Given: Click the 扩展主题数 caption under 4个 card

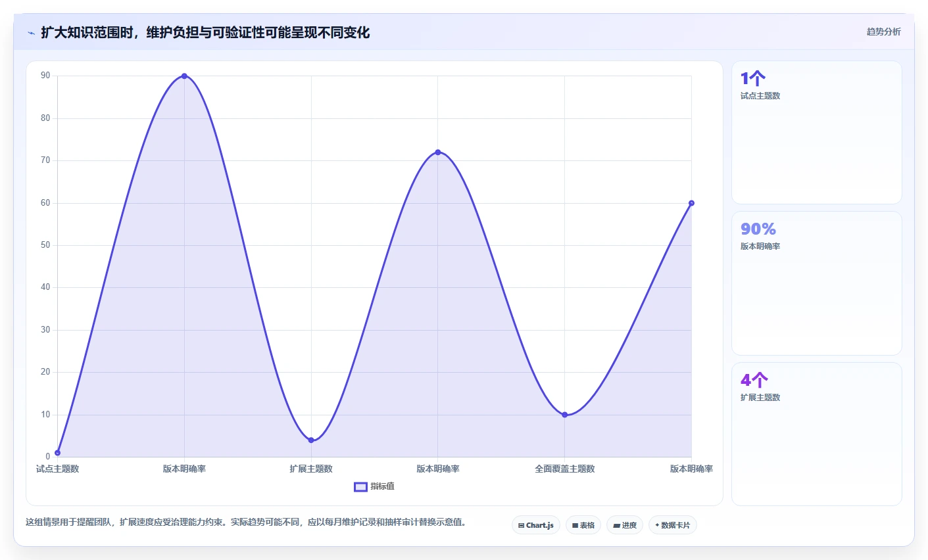Looking at the screenshot, I should (760, 398).
